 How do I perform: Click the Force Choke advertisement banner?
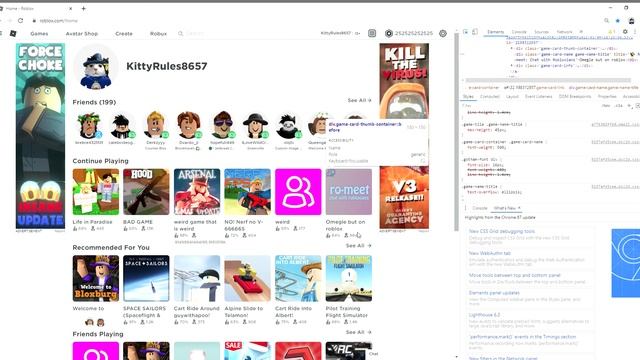40,136
